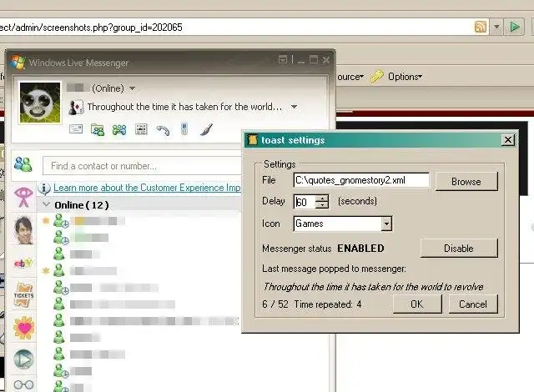The image size is (534, 392).
Task: Open the photo sharing picture icon
Action: (x=141, y=129)
